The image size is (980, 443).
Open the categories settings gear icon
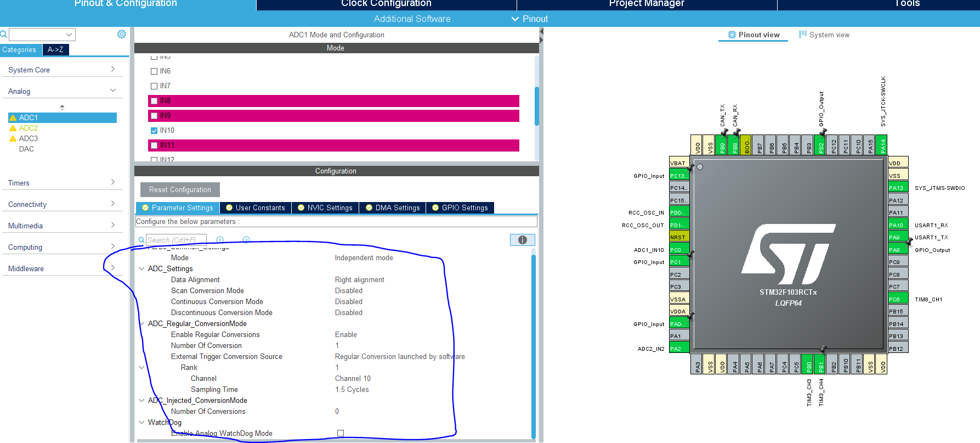(122, 34)
